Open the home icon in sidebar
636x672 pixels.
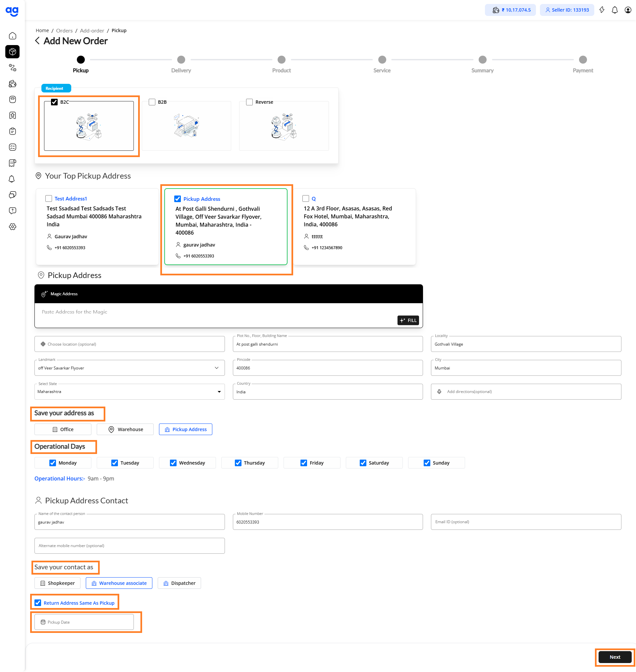[x=13, y=36]
